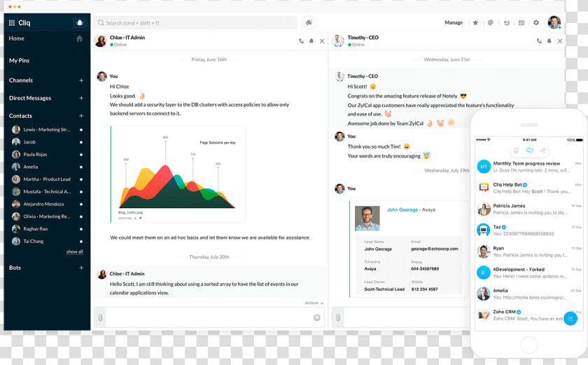Image resolution: width=588 pixels, height=365 pixels.
Task: Click John Georage link in lead card
Action: tap(402, 209)
